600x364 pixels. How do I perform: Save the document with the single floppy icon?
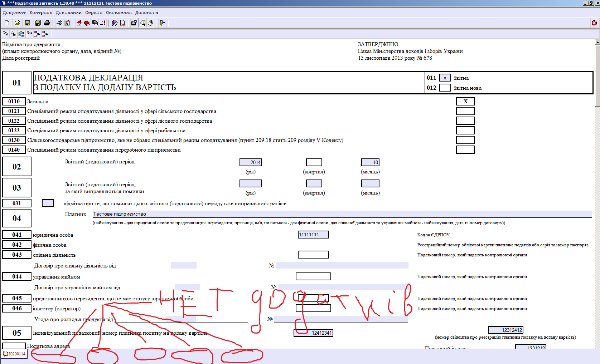pyautogui.click(x=27, y=23)
